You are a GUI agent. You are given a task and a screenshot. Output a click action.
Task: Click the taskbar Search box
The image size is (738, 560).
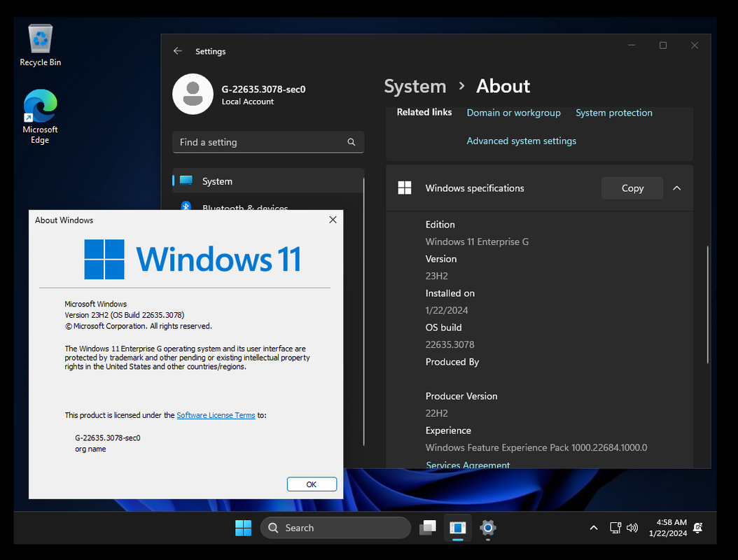pos(335,528)
